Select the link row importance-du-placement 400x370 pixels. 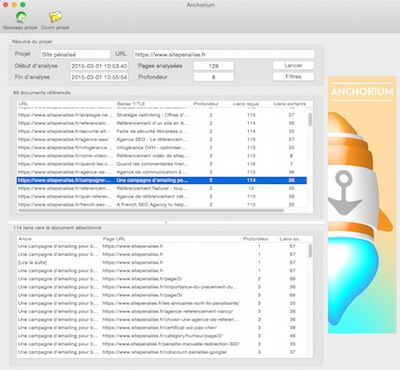162,287
